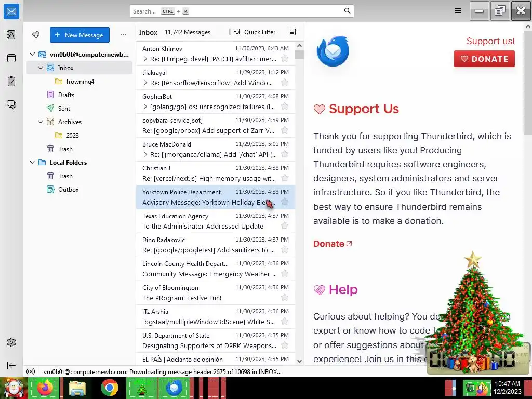Star the City of Bloomington message
Screen dimensions: 532x399
pyautogui.click(x=285, y=298)
